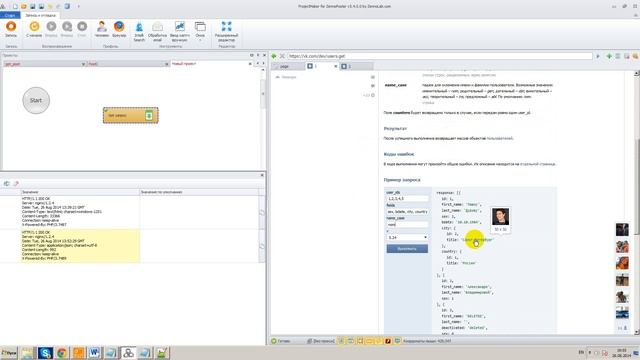This screenshot has height=360, width=640.
Task: Open the blue Start application menu tab
Action: [x=10, y=15]
